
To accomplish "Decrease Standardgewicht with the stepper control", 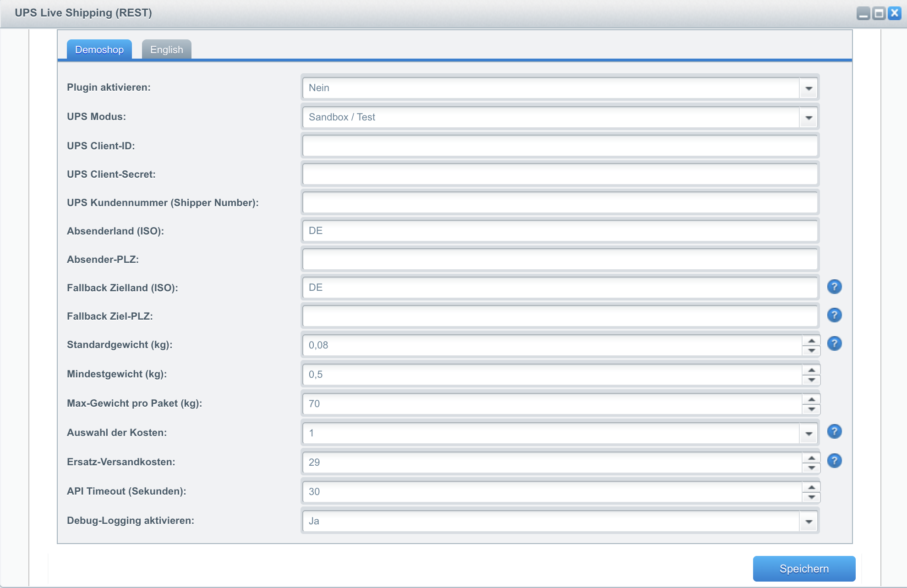I will tap(812, 350).
